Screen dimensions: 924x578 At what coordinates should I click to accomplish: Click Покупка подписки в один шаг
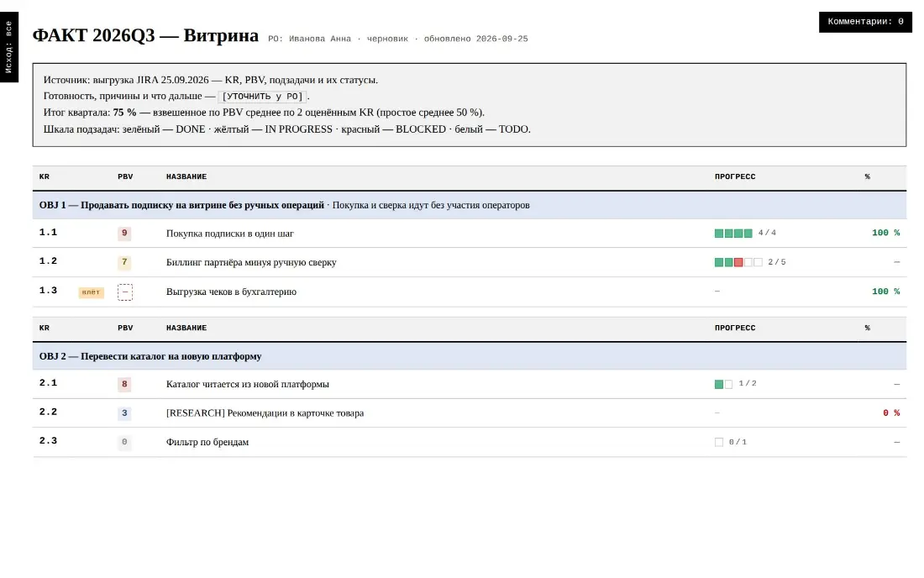coord(230,234)
